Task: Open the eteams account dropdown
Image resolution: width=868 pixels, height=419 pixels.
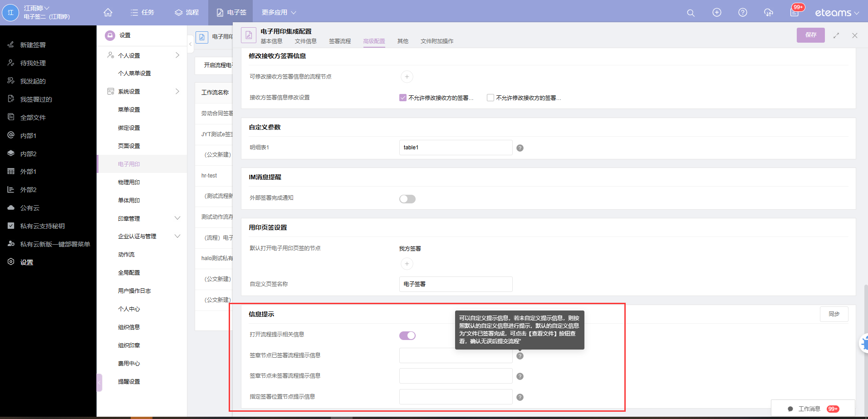Action: pyautogui.click(x=837, y=13)
